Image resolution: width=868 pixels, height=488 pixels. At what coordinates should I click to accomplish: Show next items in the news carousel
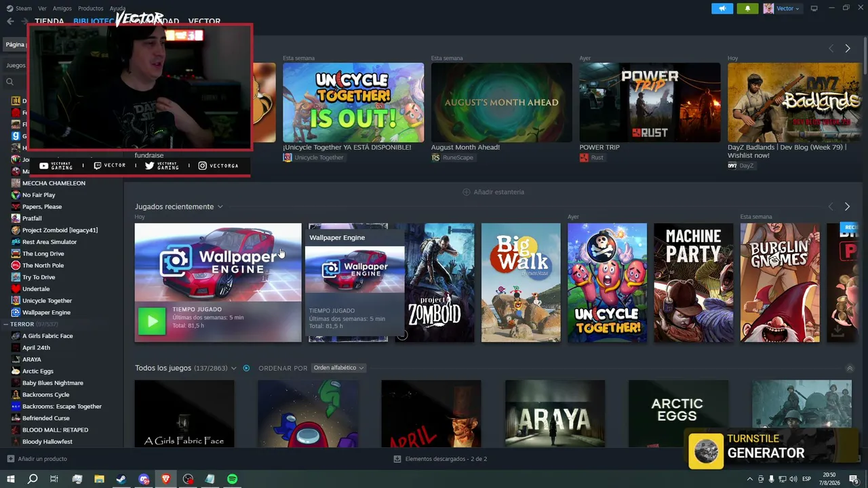tap(847, 48)
